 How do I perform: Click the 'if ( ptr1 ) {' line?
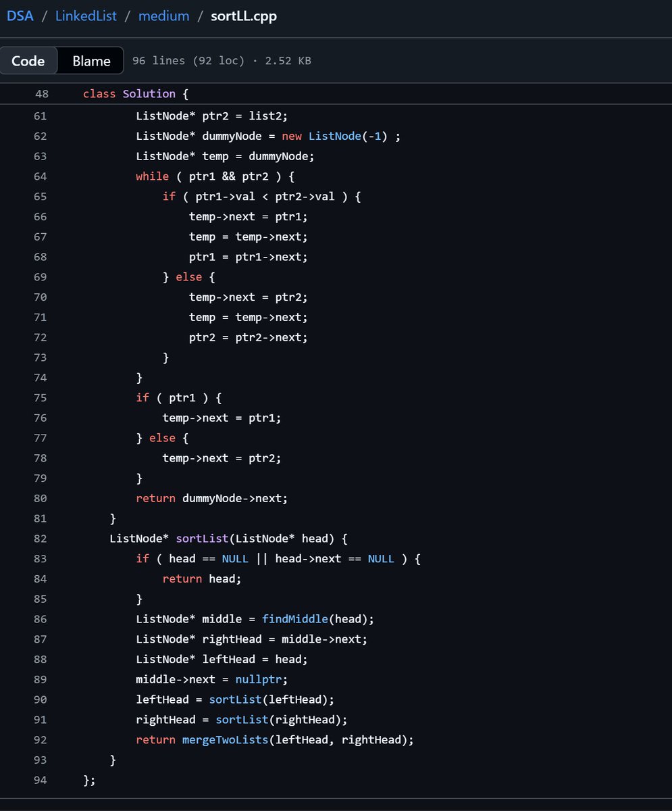tap(179, 397)
